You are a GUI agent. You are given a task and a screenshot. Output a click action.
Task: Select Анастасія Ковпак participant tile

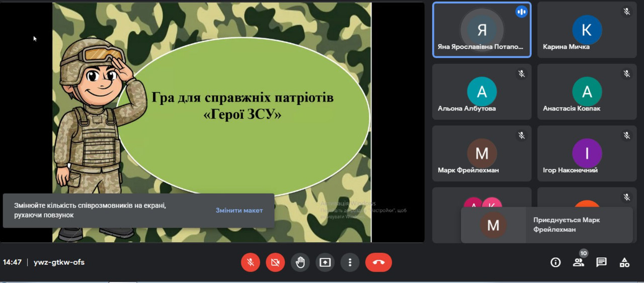(x=587, y=92)
